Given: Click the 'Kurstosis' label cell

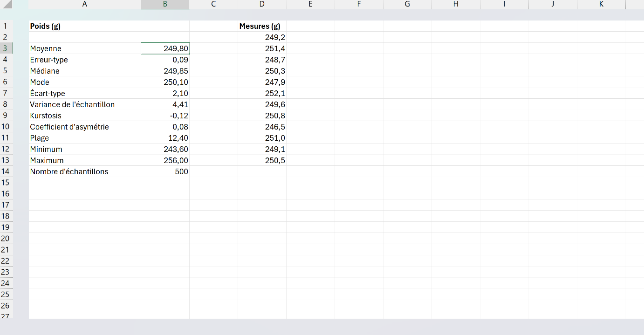Looking at the screenshot, I should click(85, 116).
